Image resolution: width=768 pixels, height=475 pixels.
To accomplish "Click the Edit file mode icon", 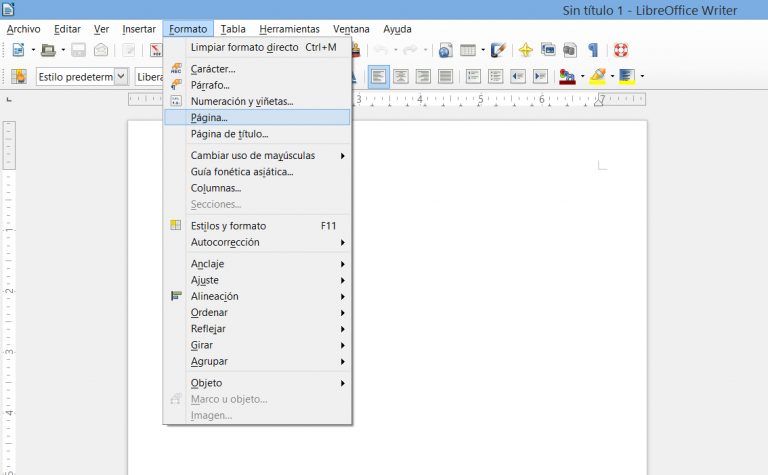I will click(x=129, y=50).
